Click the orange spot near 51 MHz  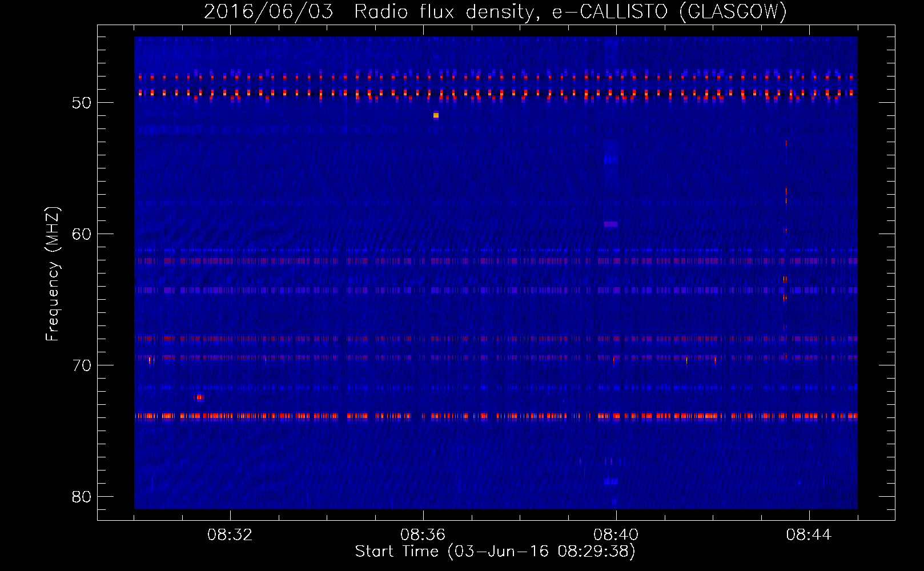(436, 115)
